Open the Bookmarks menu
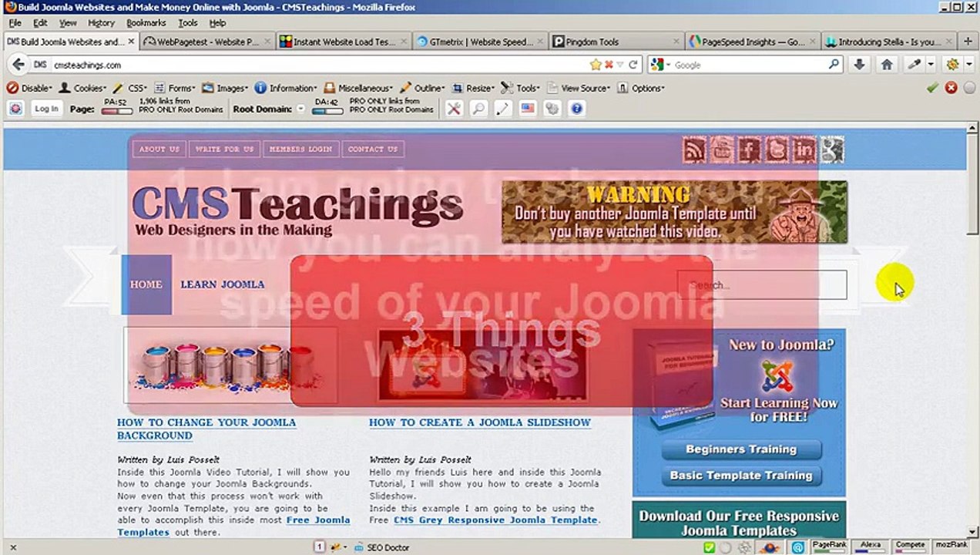This screenshot has width=980, height=555. coord(146,23)
